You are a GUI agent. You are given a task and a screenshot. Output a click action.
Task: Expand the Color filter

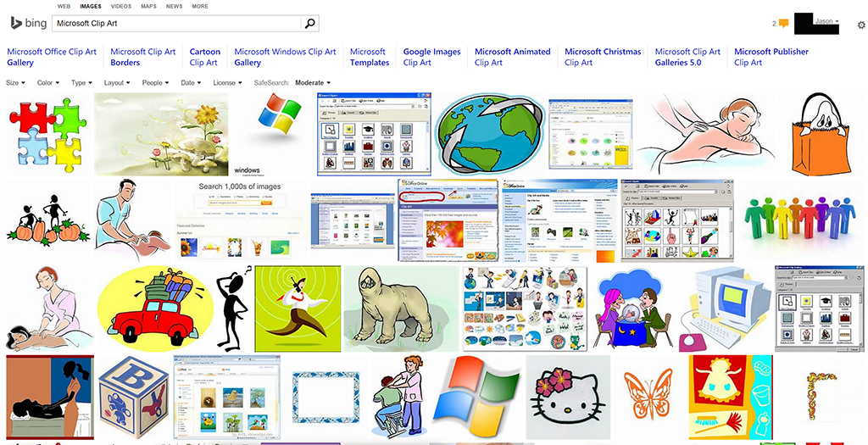point(48,82)
